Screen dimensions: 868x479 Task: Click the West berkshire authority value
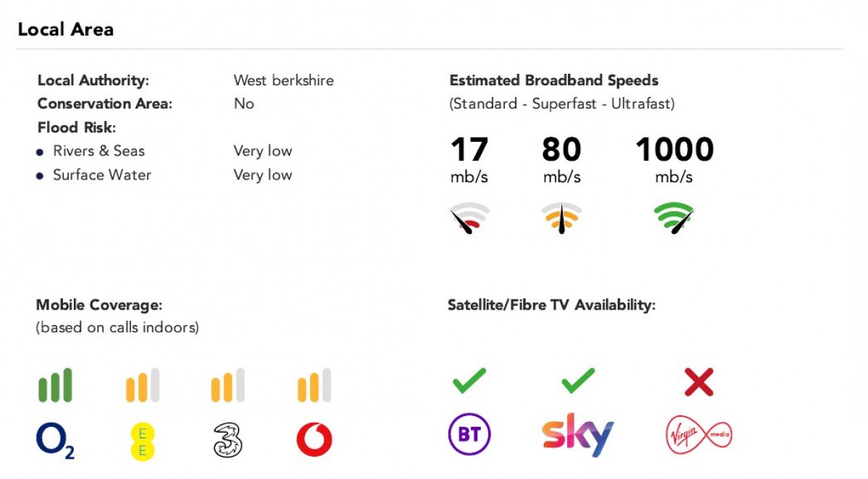coord(284,80)
